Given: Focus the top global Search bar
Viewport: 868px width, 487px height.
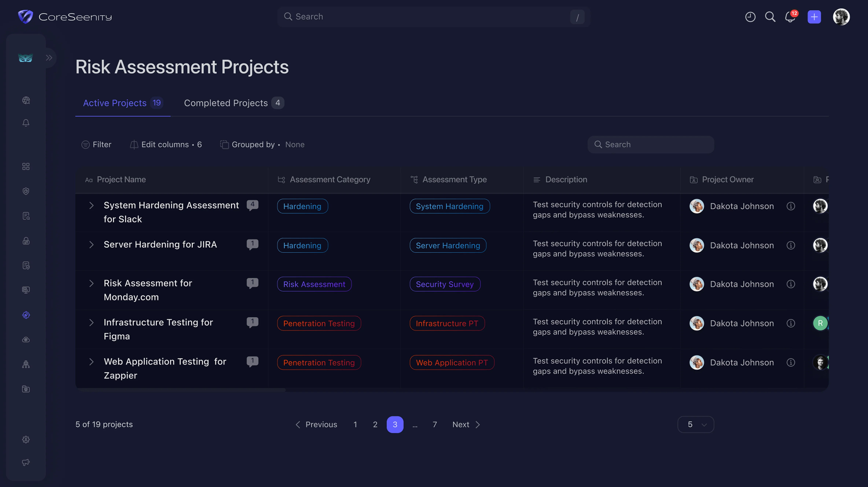Looking at the screenshot, I should [x=434, y=17].
